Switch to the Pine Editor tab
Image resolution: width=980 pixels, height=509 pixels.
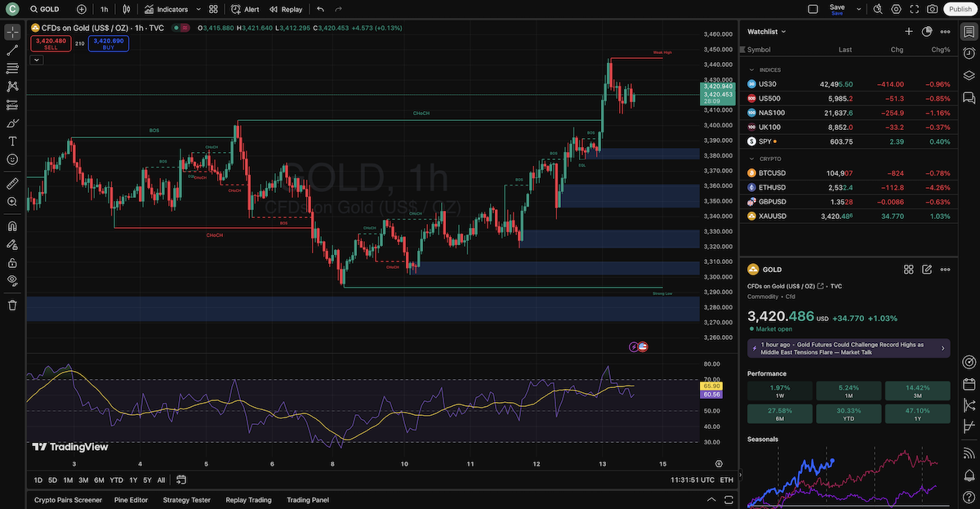[131, 499]
